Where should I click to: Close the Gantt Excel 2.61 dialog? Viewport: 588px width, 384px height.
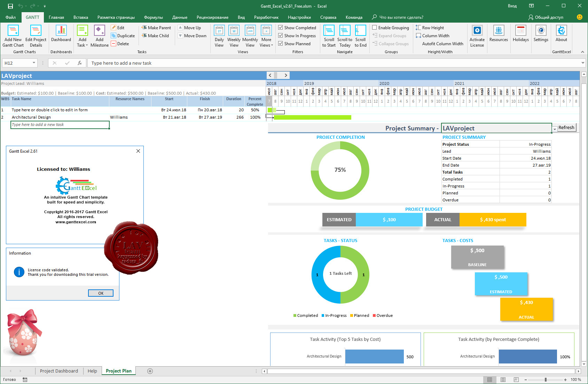(138, 151)
